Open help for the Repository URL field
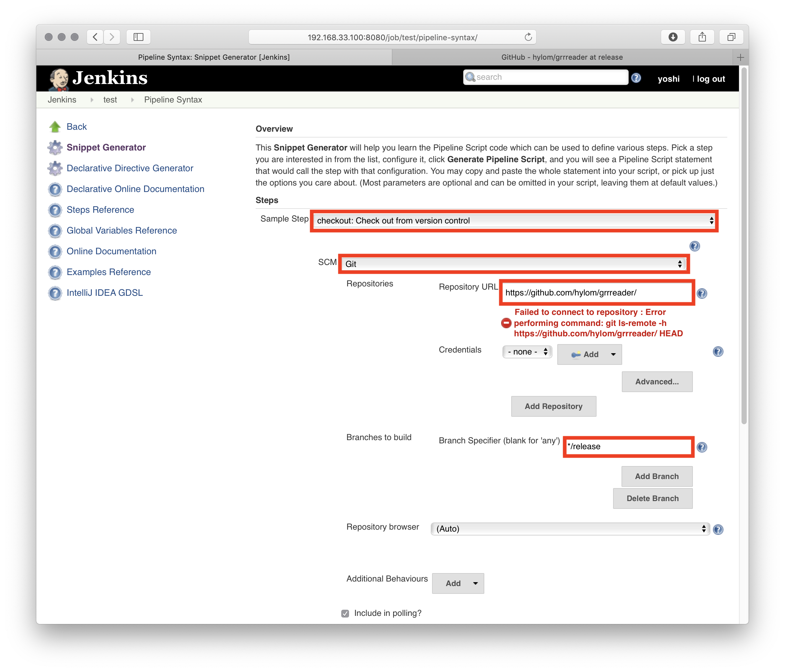The width and height of the screenshot is (785, 672). click(x=702, y=294)
